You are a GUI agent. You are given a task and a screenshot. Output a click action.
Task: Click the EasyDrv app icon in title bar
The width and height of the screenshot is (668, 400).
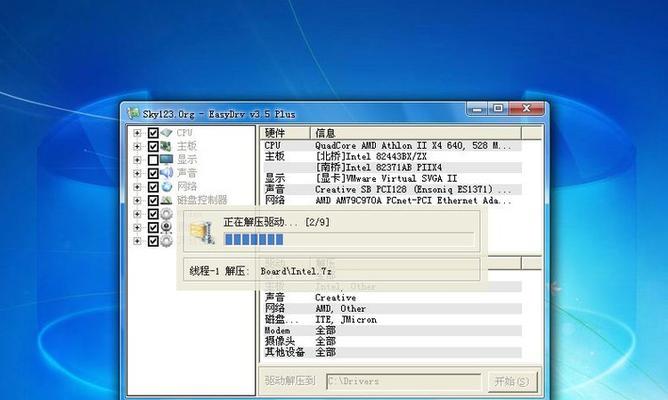click(x=134, y=113)
